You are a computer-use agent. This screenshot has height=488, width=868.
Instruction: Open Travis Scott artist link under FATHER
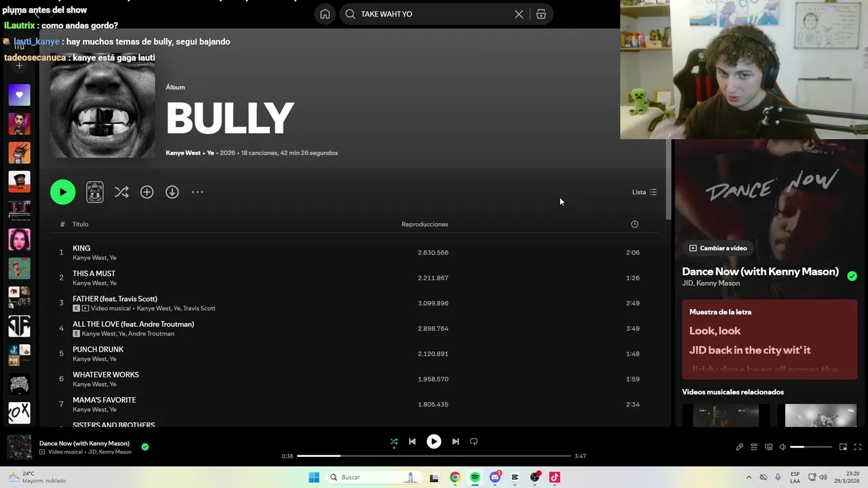pos(199,308)
